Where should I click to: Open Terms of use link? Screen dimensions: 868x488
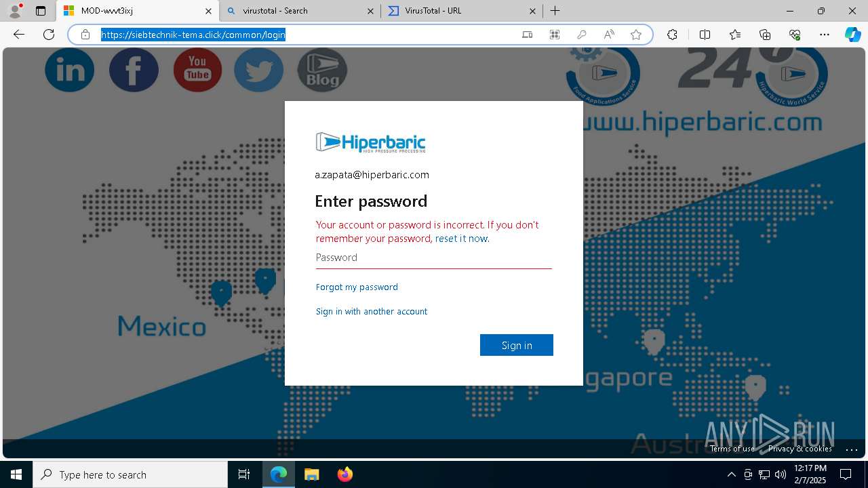[732, 449]
